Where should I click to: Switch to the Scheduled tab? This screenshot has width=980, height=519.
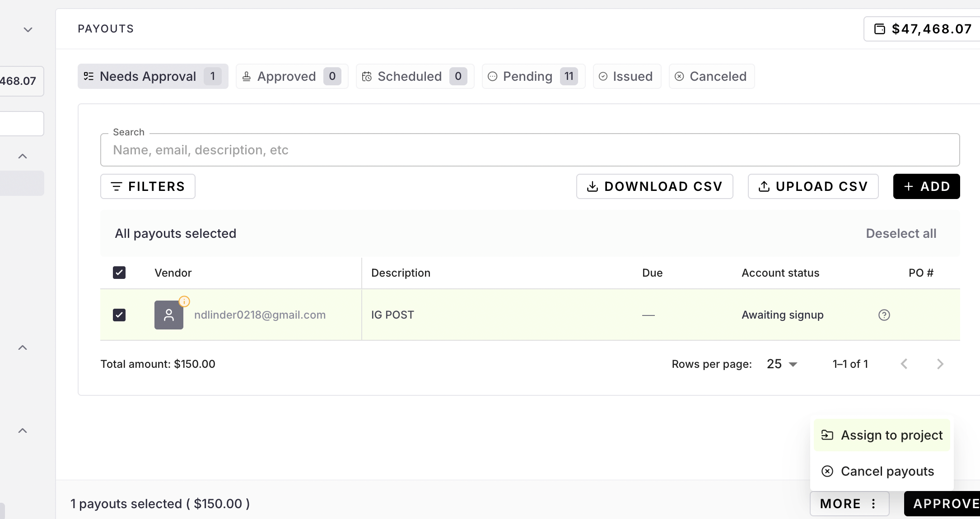point(415,76)
